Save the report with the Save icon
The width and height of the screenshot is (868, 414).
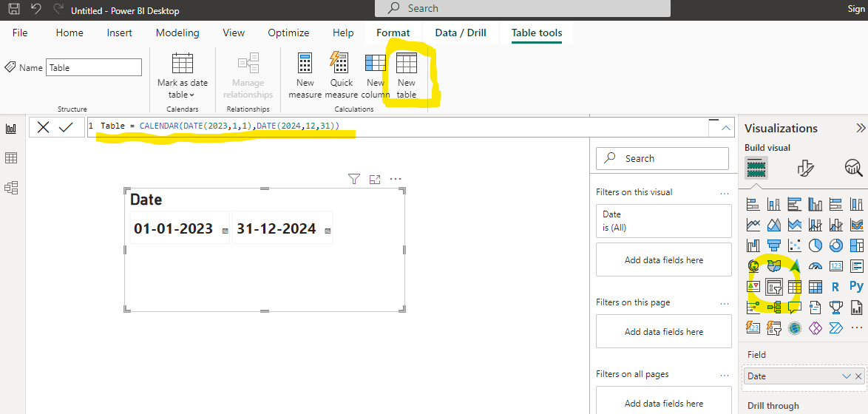[15, 8]
